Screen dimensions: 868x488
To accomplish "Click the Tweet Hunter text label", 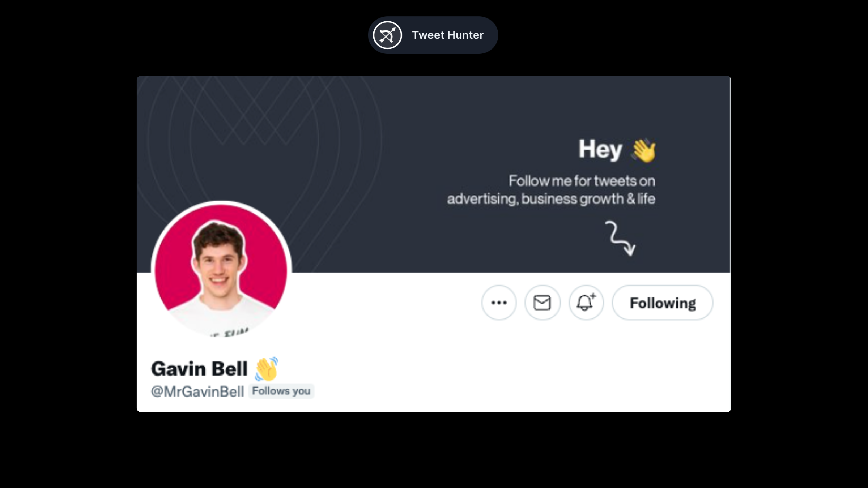I will 447,35.
